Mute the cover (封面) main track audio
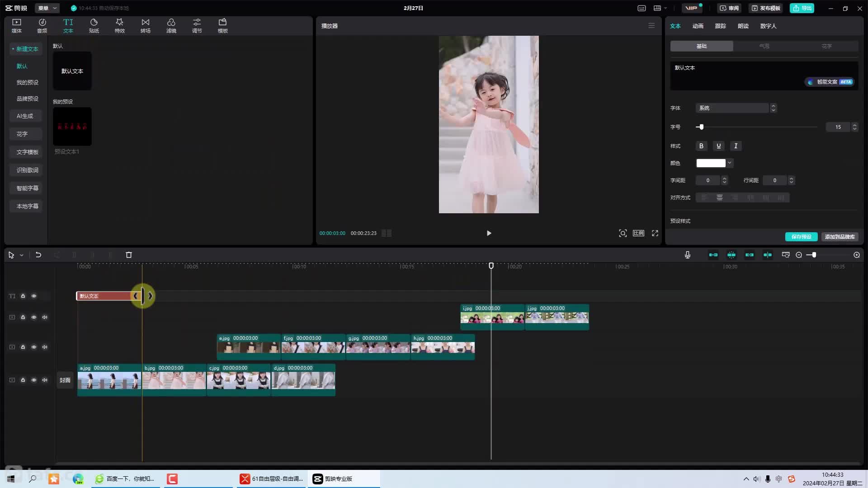Screen dimensions: 868x488 (45, 380)
